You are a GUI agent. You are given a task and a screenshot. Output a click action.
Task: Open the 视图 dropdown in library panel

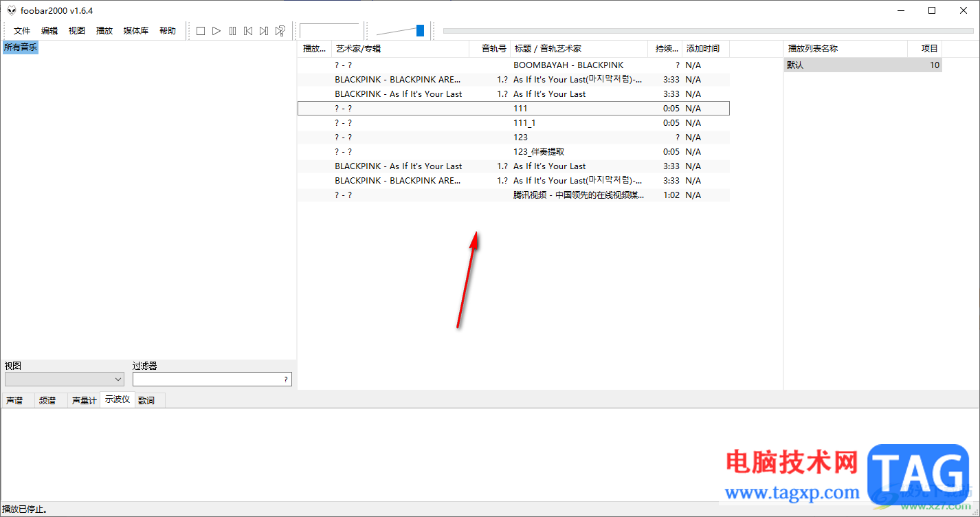65,379
